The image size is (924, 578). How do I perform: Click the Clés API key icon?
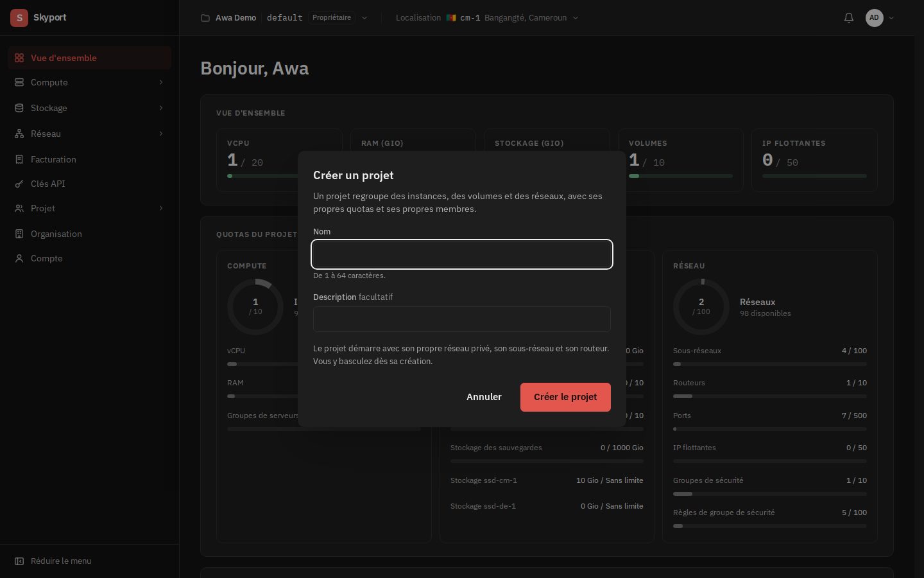pos(19,184)
